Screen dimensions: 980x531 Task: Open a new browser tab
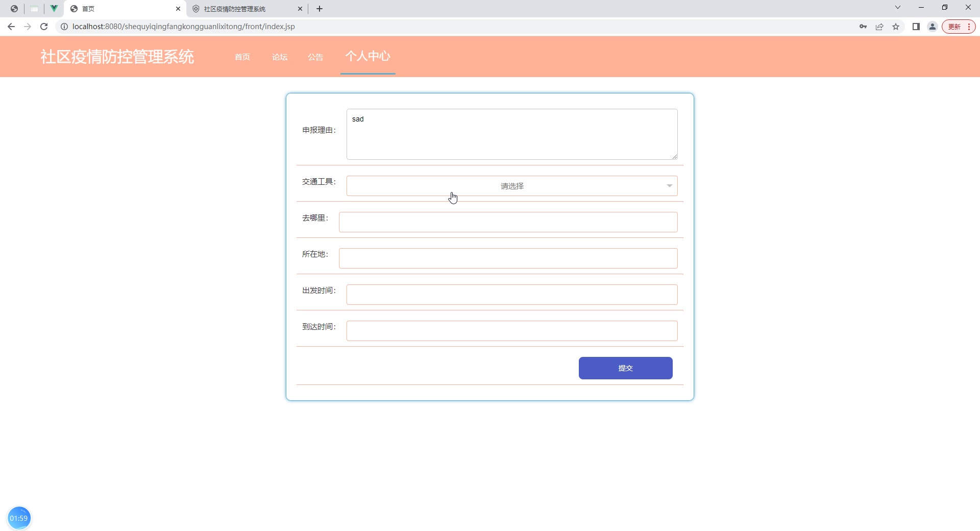(320, 9)
